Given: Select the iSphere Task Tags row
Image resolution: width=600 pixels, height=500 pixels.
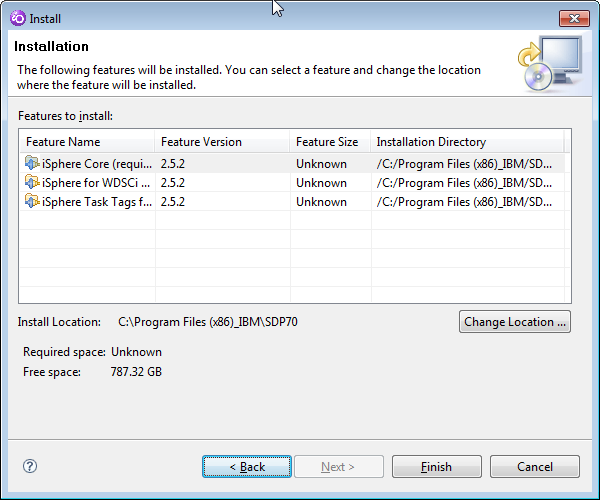Looking at the screenshot, I should click(292, 202).
